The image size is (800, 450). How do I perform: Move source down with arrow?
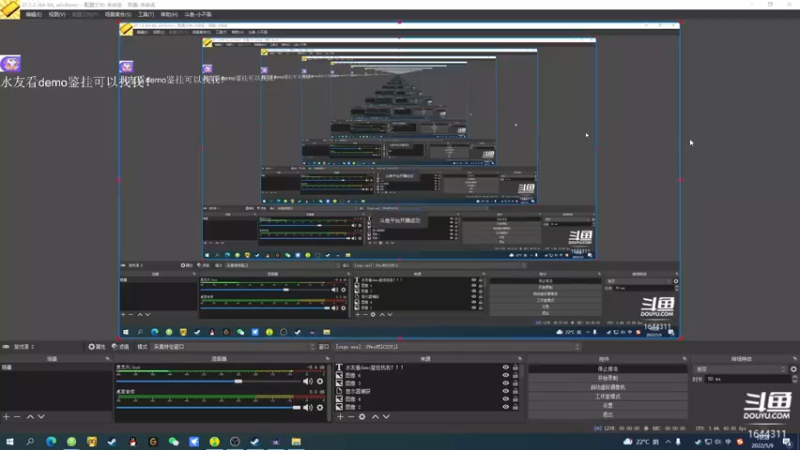pos(386,417)
